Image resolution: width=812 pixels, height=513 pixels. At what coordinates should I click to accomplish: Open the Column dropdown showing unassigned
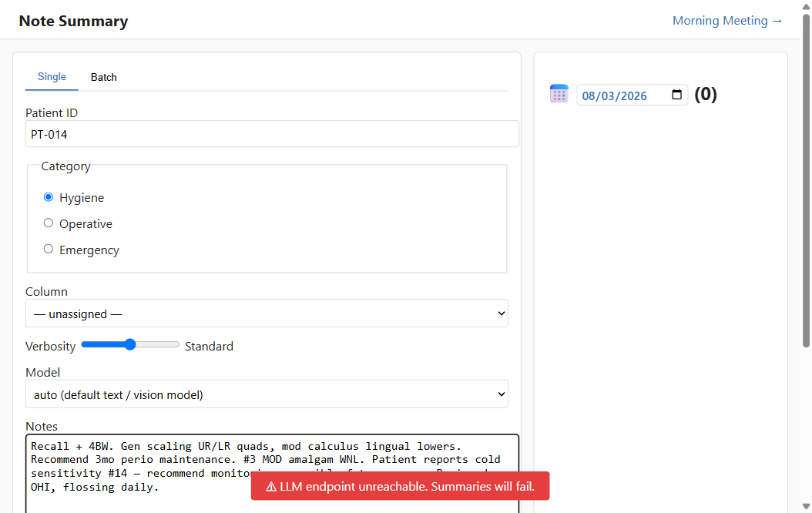[267, 313]
